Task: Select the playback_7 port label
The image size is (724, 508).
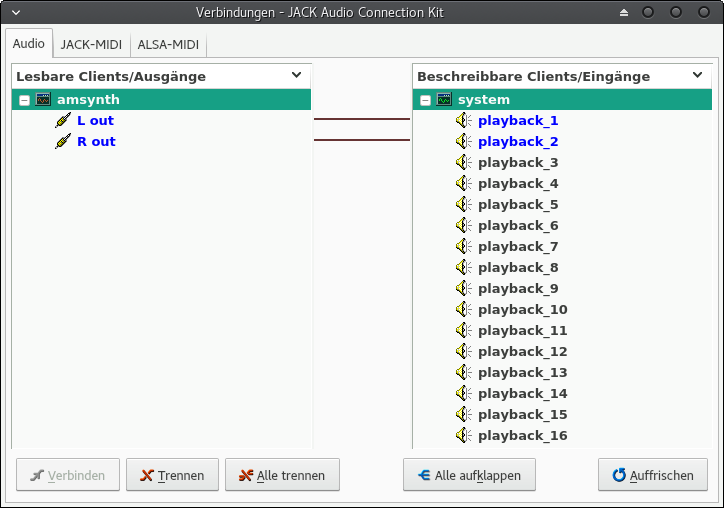Action: coord(518,247)
